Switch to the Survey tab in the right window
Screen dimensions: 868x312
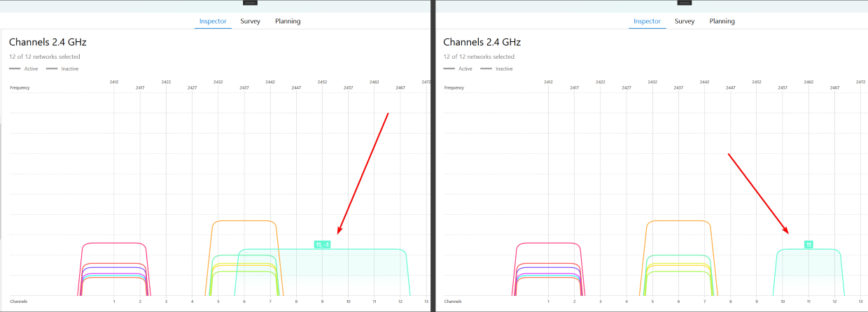(685, 21)
